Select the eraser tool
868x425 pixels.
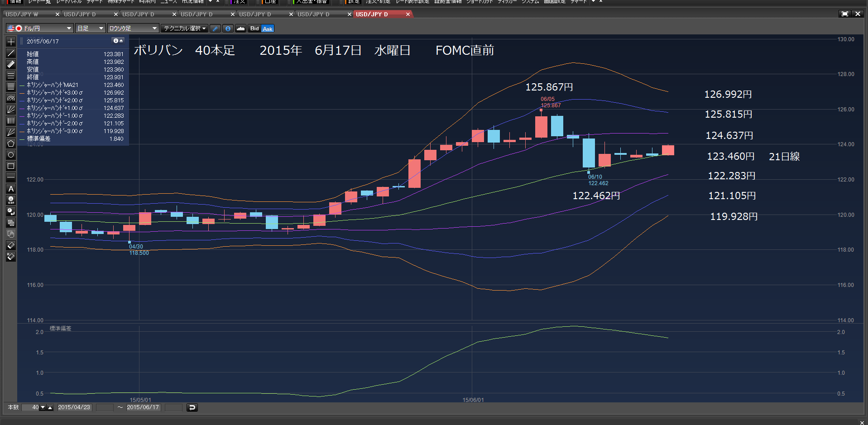(11, 245)
